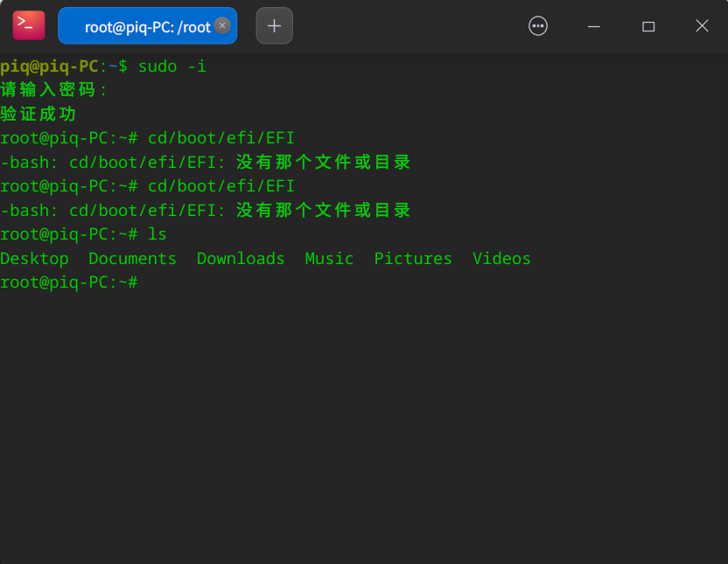Screen dimensions: 728x564
Task: Click the Documents folder name in output
Action: click(x=132, y=258)
